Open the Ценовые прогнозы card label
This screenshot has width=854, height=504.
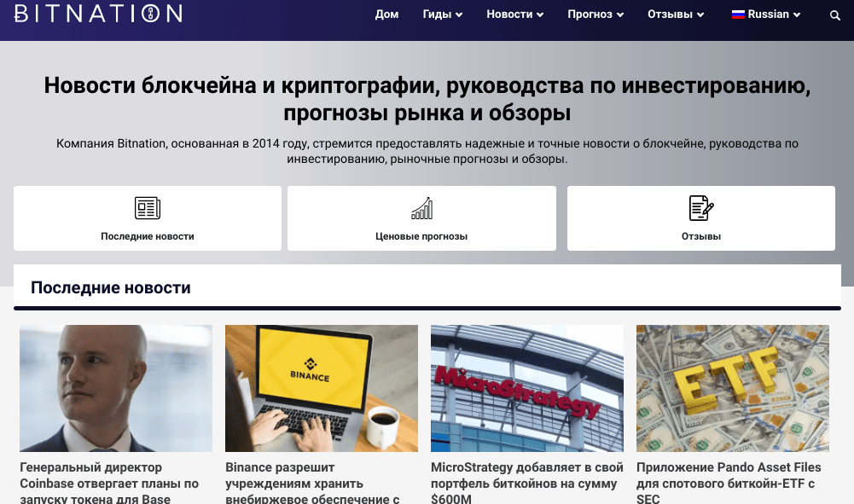[421, 236]
